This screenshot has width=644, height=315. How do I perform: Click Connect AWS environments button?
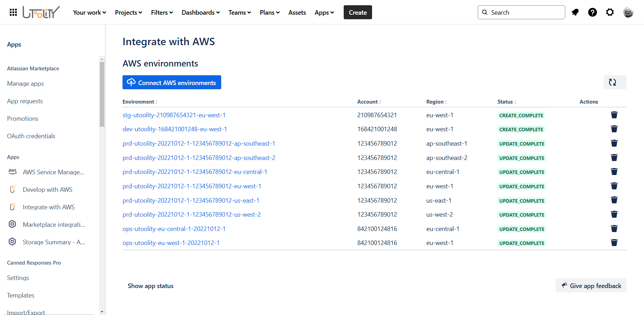click(x=172, y=82)
